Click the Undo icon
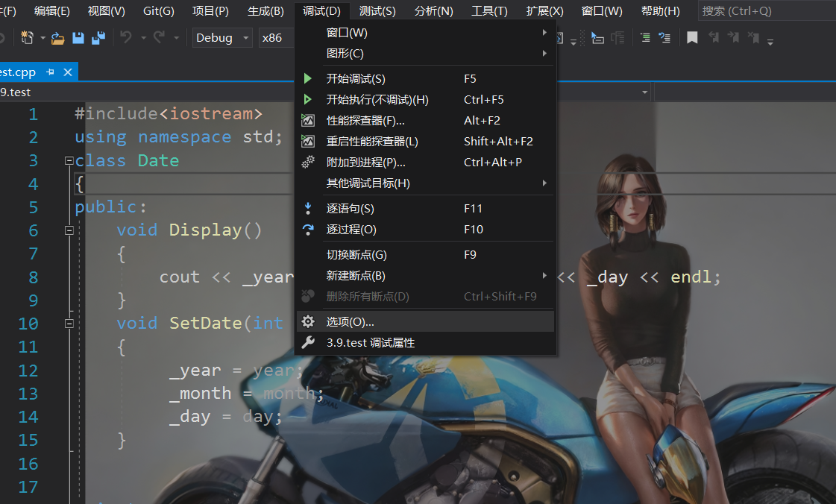 click(x=125, y=39)
